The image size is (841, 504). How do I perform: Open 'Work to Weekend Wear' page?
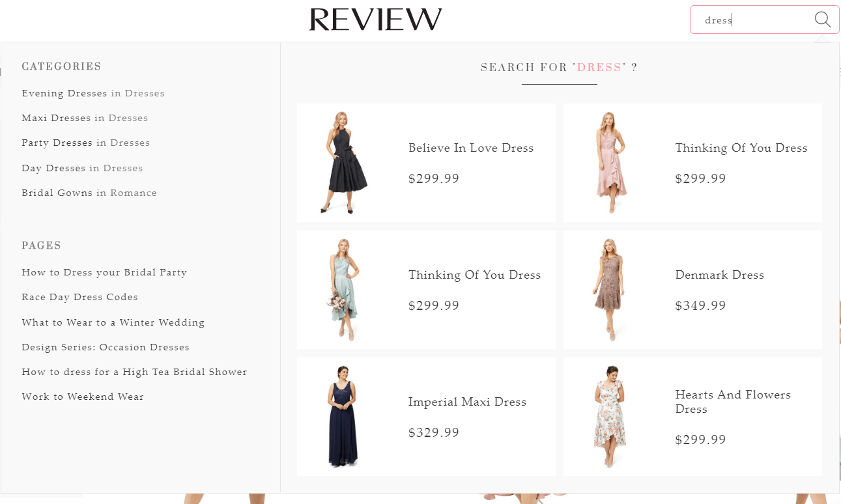(x=83, y=397)
